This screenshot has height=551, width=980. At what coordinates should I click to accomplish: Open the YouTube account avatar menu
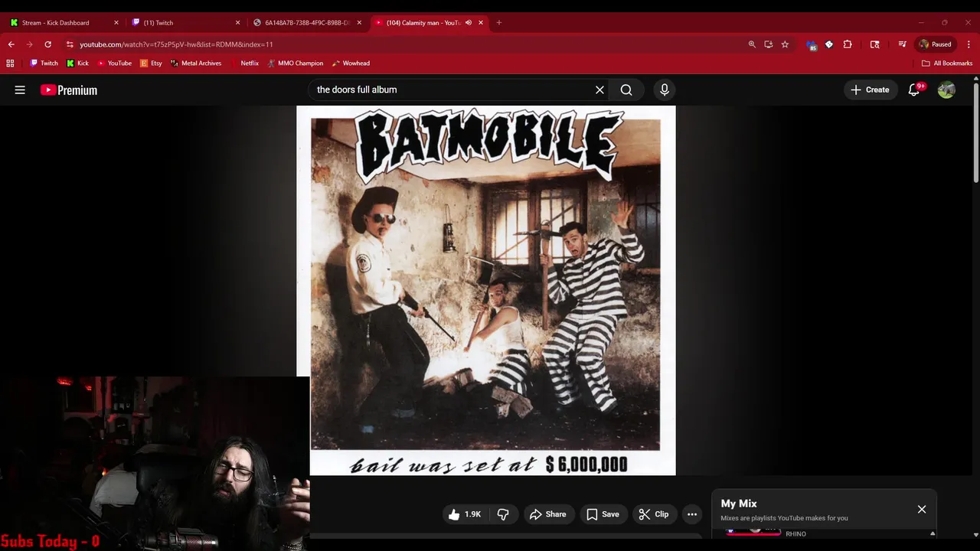pyautogui.click(x=946, y=90)
